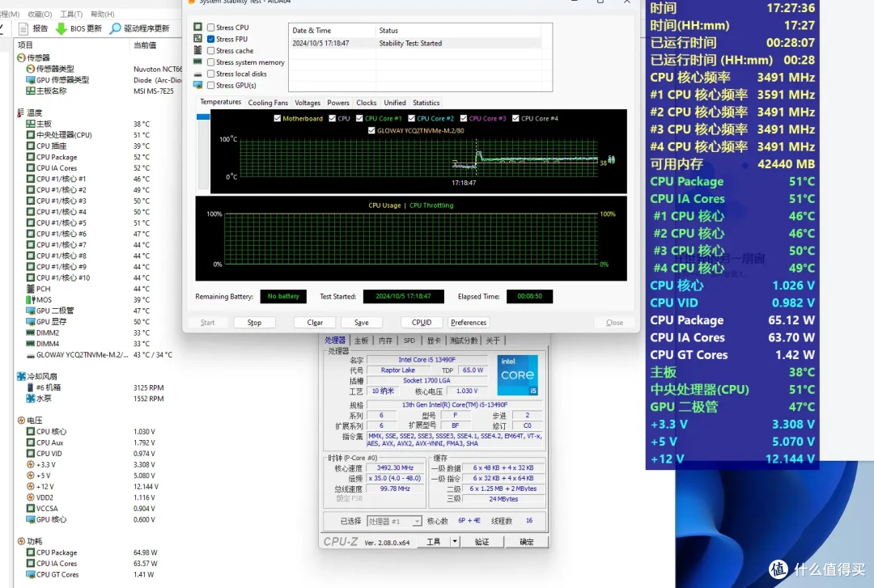The width and height of the screenshot is (874, 588).
Task: Click the Preferences button
Action: pyautogui.click(x=469, y=323)
